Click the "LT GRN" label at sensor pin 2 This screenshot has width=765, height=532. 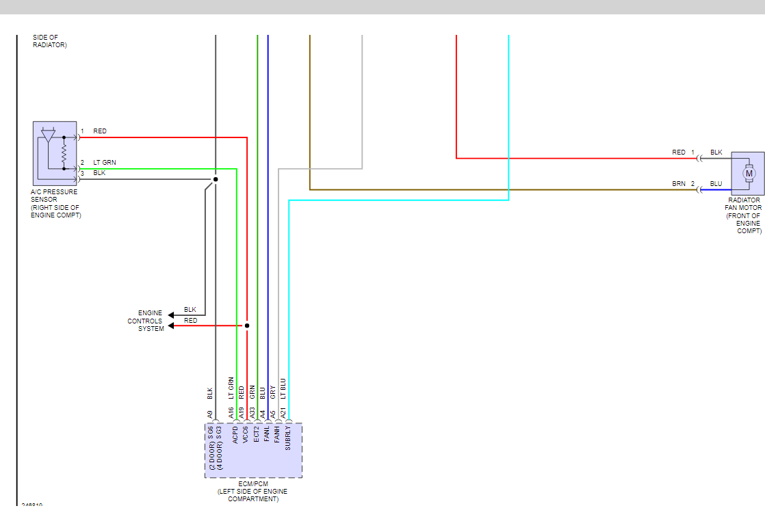(x=105, y=162)
